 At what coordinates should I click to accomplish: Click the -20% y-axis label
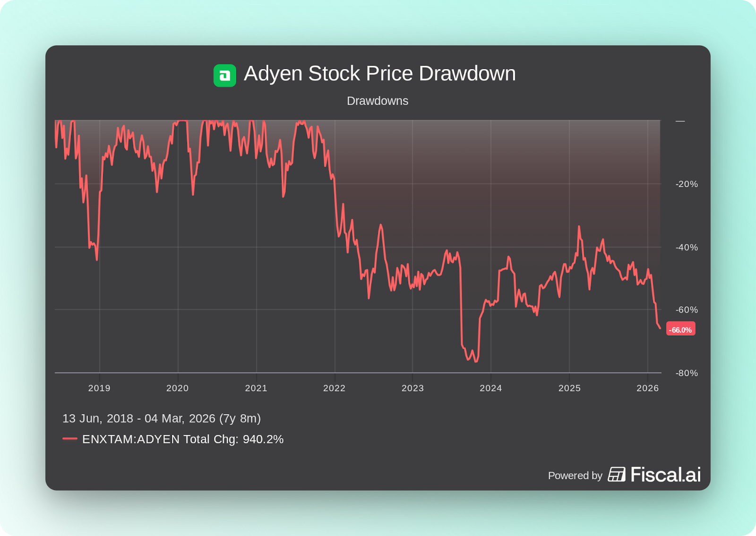(x=687, y=184)
